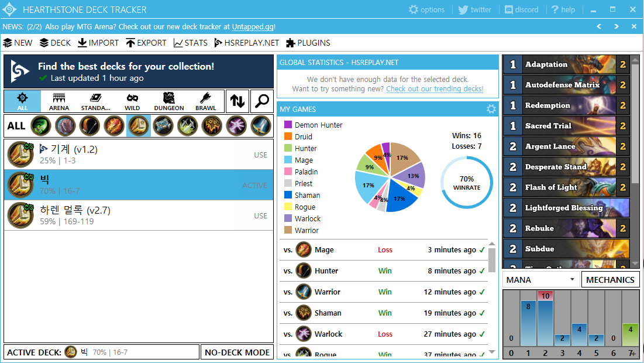Click the Mage opponent icon in game list

(304, 249)
